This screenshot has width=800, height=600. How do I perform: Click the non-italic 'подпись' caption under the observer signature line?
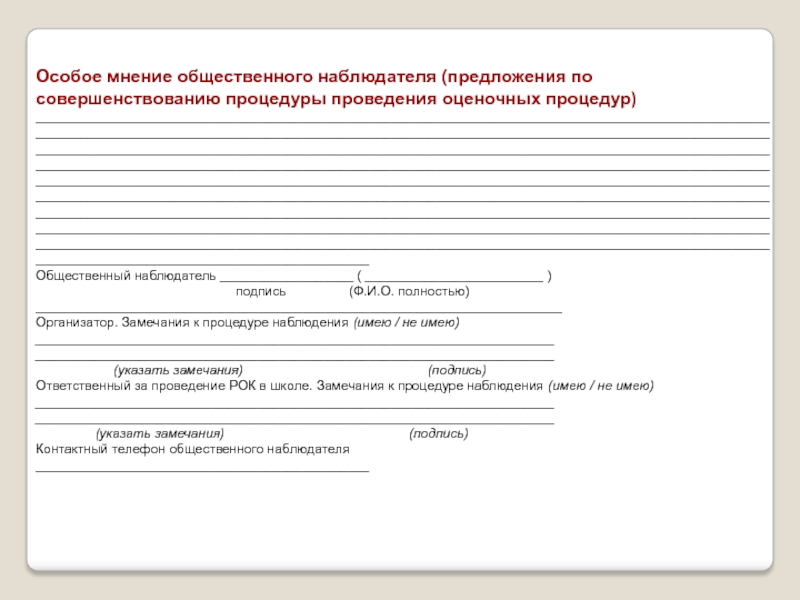(261, 292)
